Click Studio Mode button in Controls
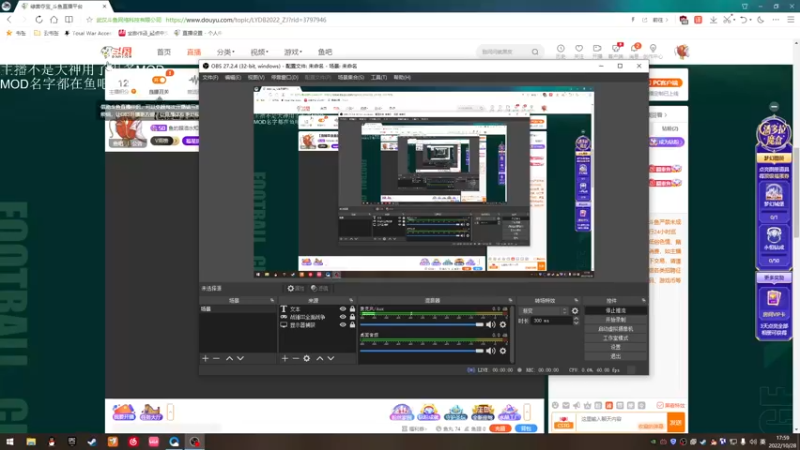Screen dimensions: 800x450 coord(615,338)
